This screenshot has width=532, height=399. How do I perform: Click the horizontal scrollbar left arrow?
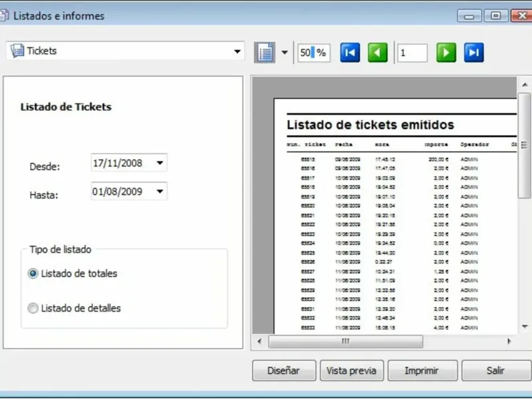click(259, 341)
